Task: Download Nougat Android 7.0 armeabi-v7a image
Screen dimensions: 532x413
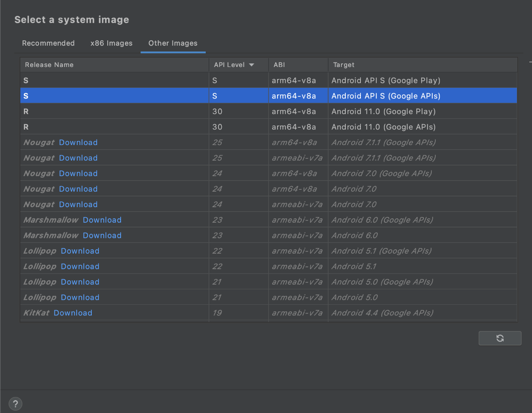Action: click(78, 205)
